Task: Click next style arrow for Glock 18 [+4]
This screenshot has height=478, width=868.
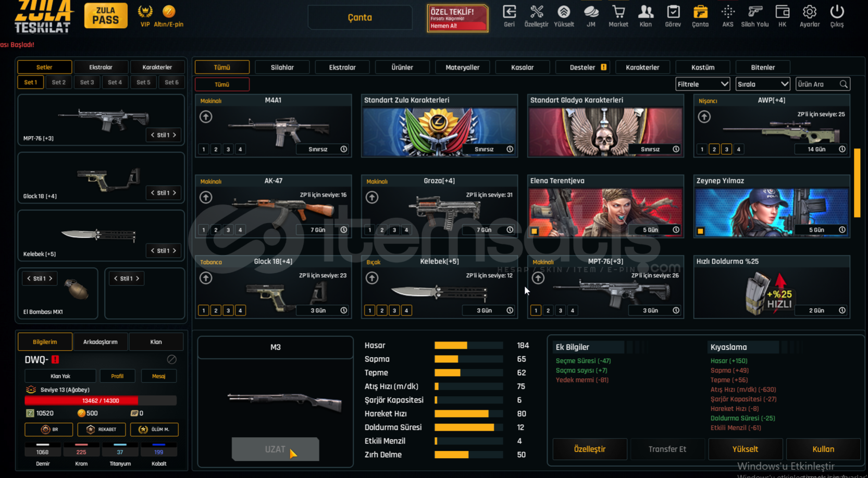Action: pos(175,193)
